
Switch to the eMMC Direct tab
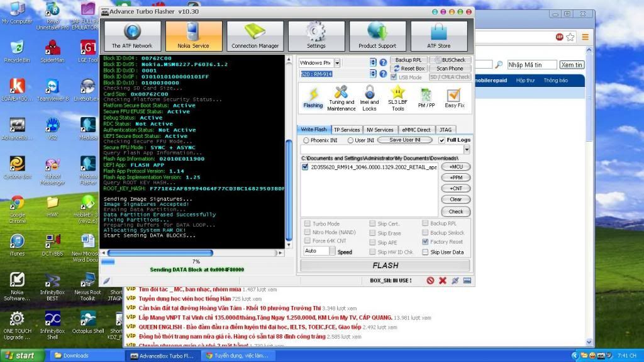pos(416,130)
